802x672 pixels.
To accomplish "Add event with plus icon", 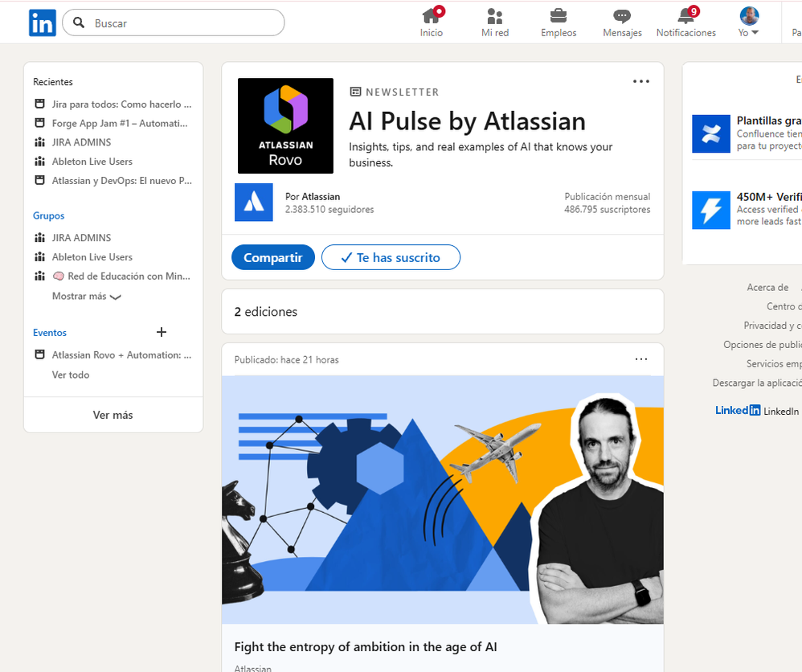I will coord(161,332).
